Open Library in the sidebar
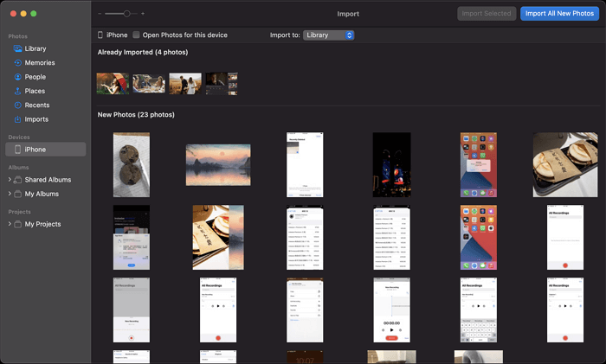 tap(35, 48)
